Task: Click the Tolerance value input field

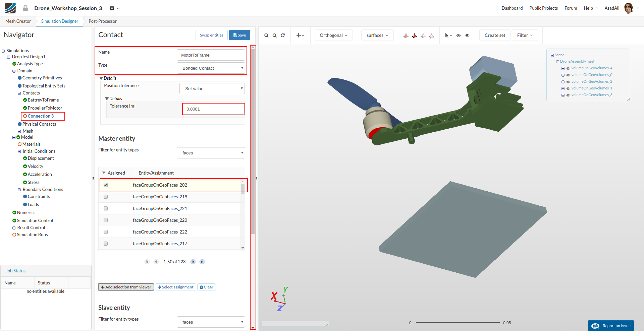Action: point(213,109)
